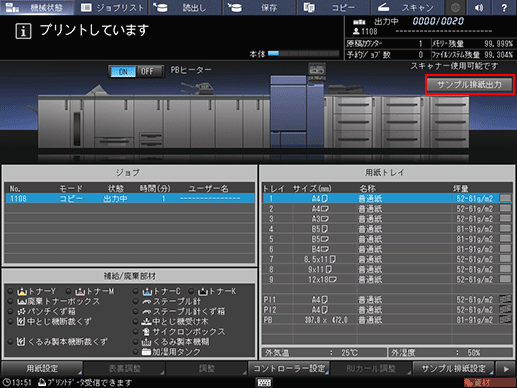Click tray 5 paper level indicator
The image size is (517, 388).
[x=505, y=238]
